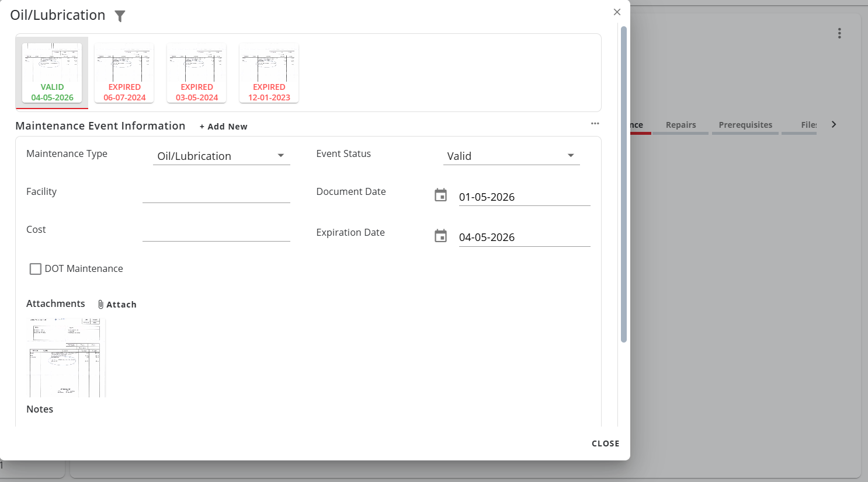This screenshot has width=868, height=482.
Task: Click the filter funnel icon beside Oil/Lubrication
Action: (120, 16)
